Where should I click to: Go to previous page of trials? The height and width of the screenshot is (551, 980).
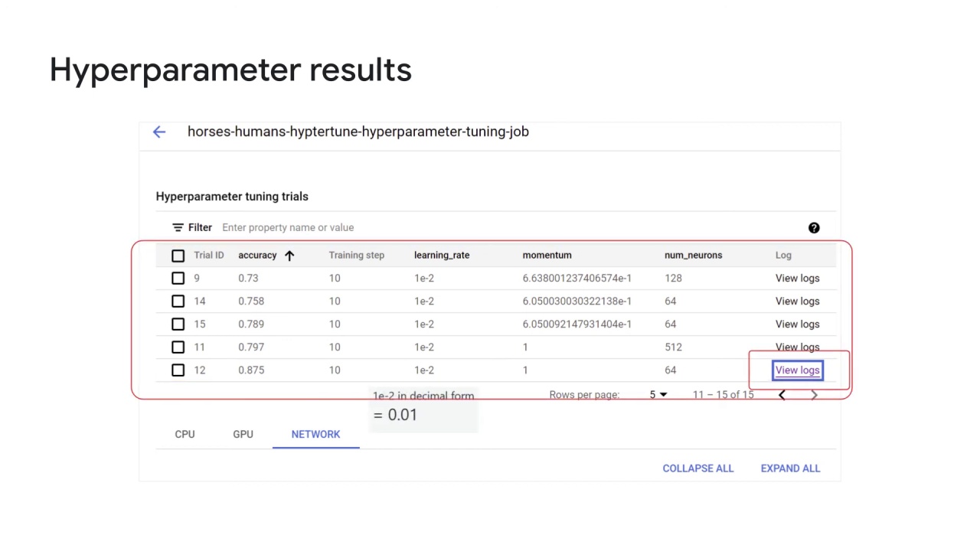tap(782, 395)
